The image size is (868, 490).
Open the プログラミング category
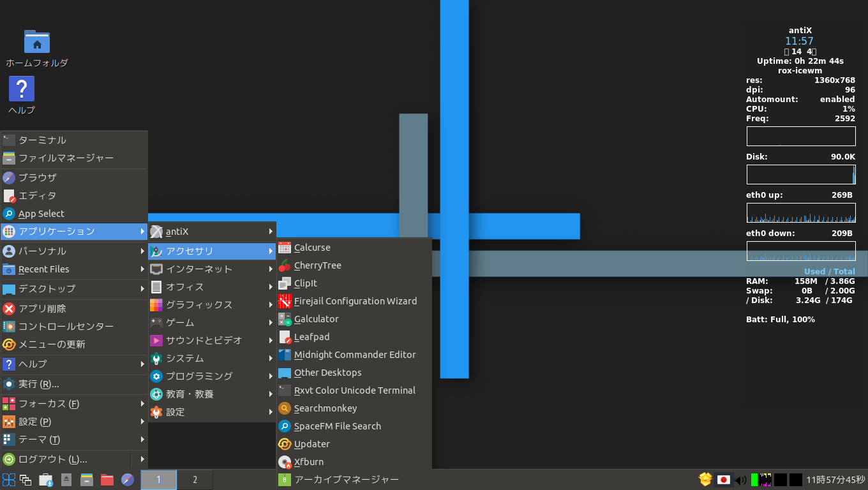212,376
